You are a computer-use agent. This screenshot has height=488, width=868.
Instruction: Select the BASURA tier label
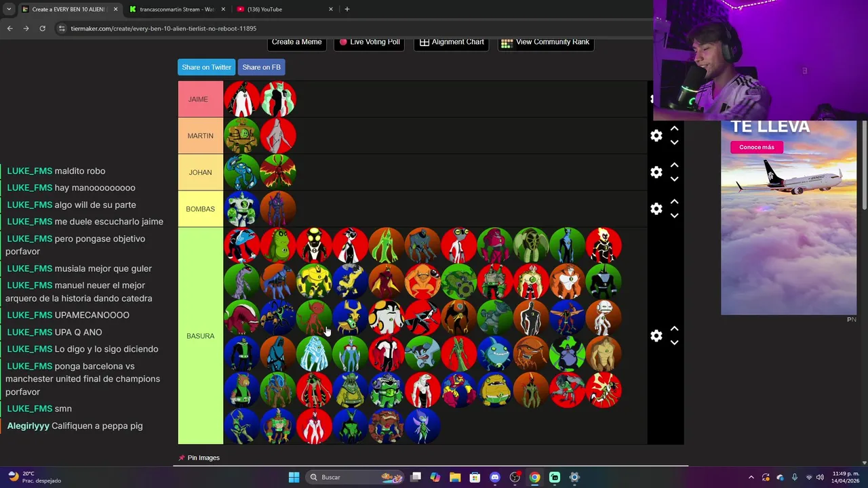(200, 335)
